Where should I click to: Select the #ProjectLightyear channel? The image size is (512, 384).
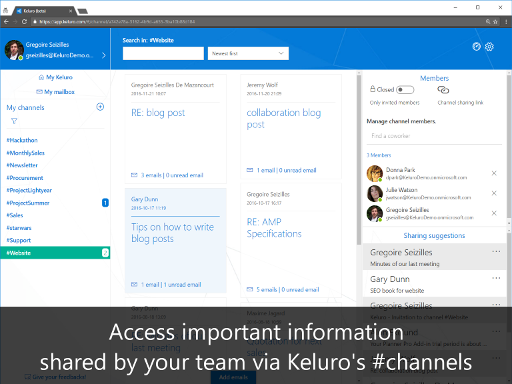pos(29,190)
